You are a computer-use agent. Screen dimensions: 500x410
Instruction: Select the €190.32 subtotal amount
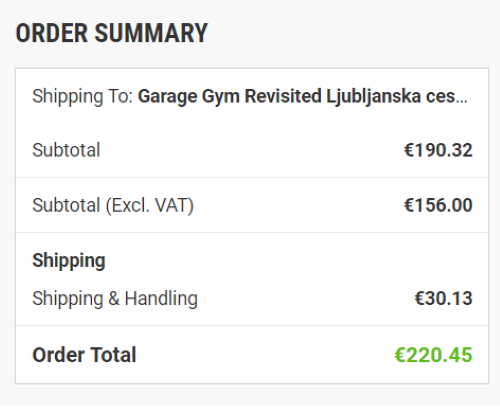[438, 150]
